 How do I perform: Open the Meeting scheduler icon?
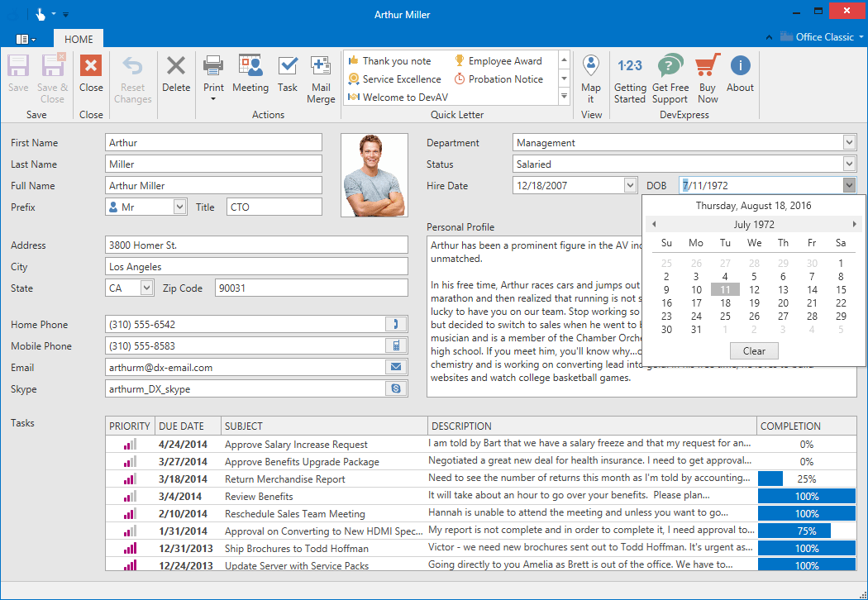(x=250, y=67)
